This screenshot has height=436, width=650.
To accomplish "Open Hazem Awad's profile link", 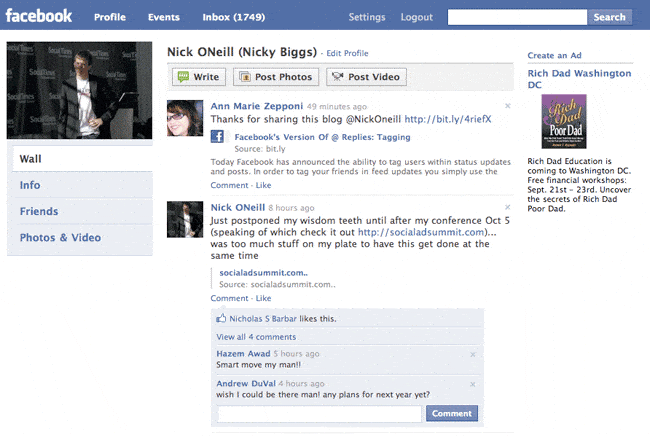I will coord(243,354).
